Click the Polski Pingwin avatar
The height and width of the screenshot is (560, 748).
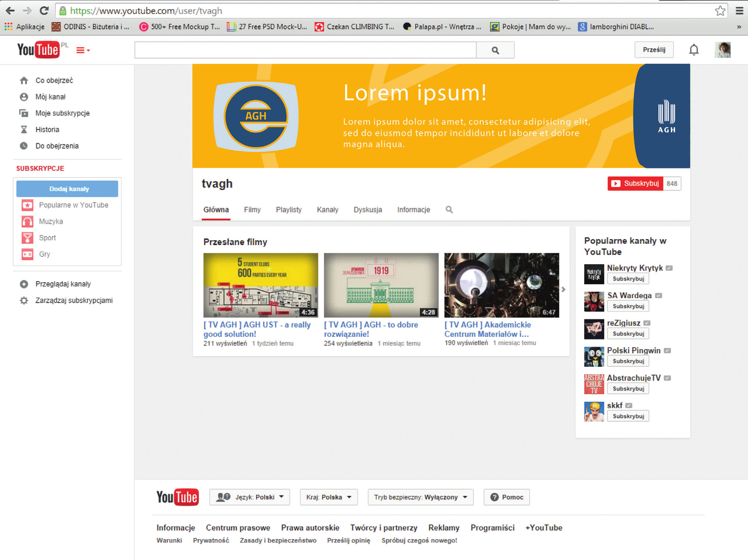[594, 357]
